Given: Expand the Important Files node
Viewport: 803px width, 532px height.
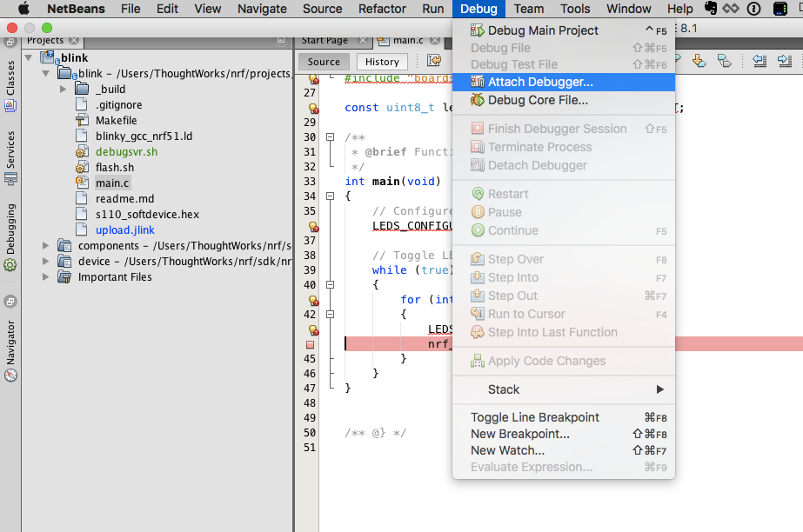Looking at the screenshot, I should click(x=45, y=276).
